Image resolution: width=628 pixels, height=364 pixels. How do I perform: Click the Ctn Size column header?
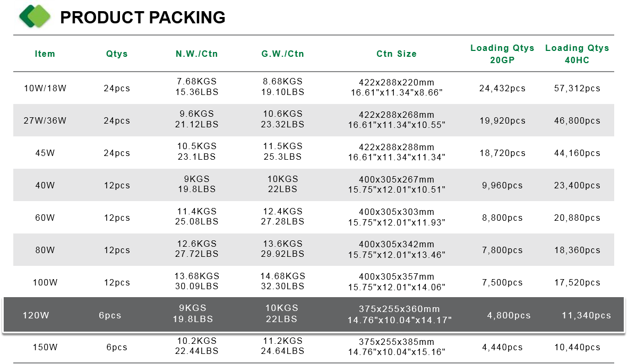point(397,54)
